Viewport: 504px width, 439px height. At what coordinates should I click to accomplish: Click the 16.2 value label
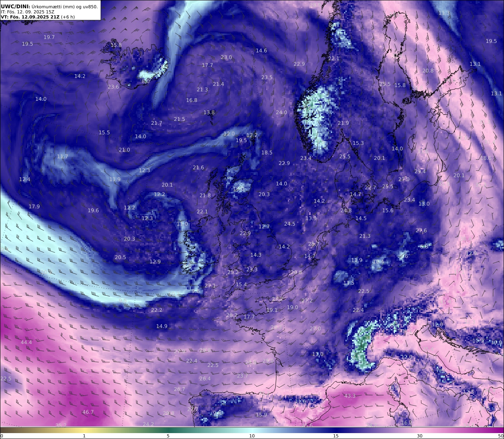pyautogui.click(x=406, y=422)
